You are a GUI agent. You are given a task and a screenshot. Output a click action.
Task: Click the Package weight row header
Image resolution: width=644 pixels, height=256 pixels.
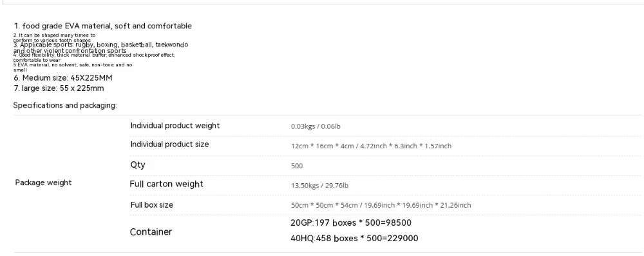click(x=43, y=182)
